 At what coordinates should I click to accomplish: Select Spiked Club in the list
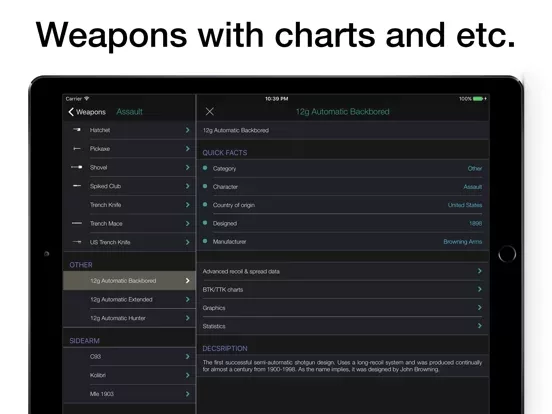[129, 186]
